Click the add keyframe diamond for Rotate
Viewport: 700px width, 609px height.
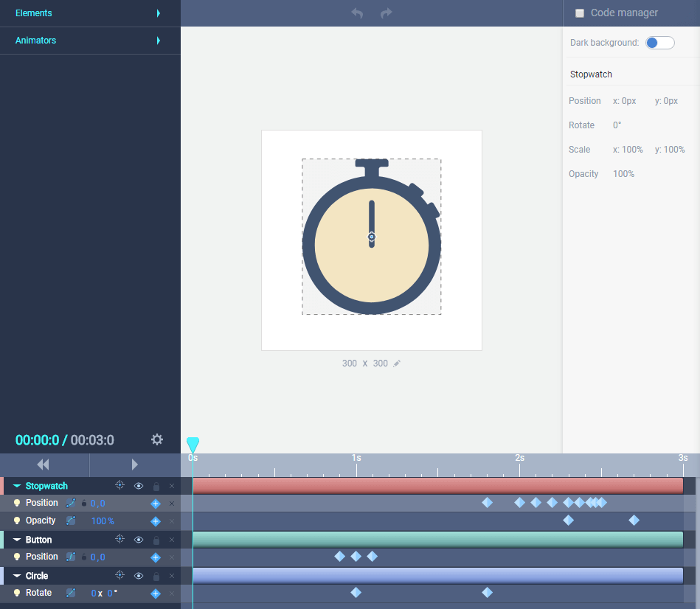click(155, 593)
